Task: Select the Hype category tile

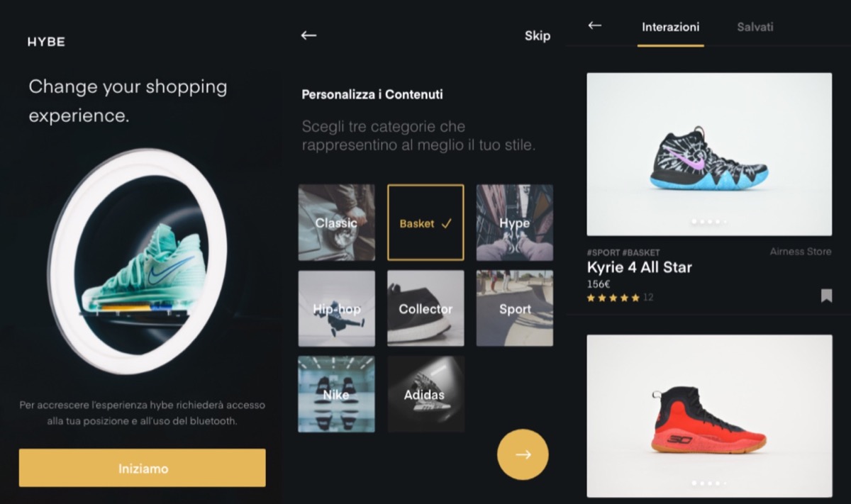Action: 515,223
